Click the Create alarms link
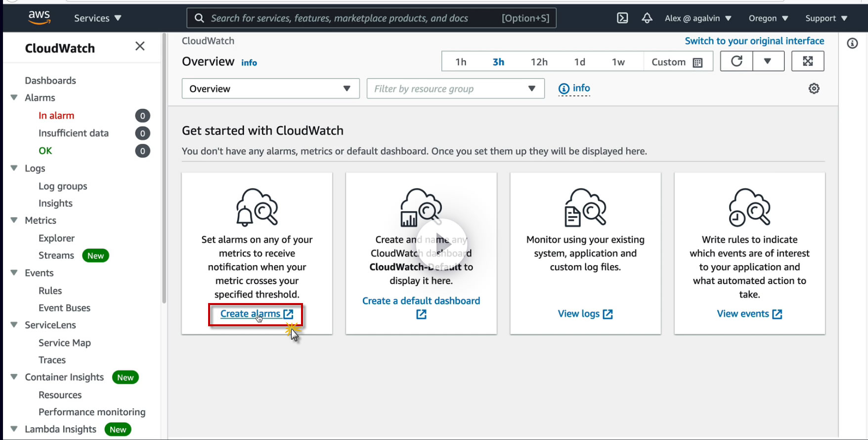The height and width of the screenshot is (440, 868). 257,314
